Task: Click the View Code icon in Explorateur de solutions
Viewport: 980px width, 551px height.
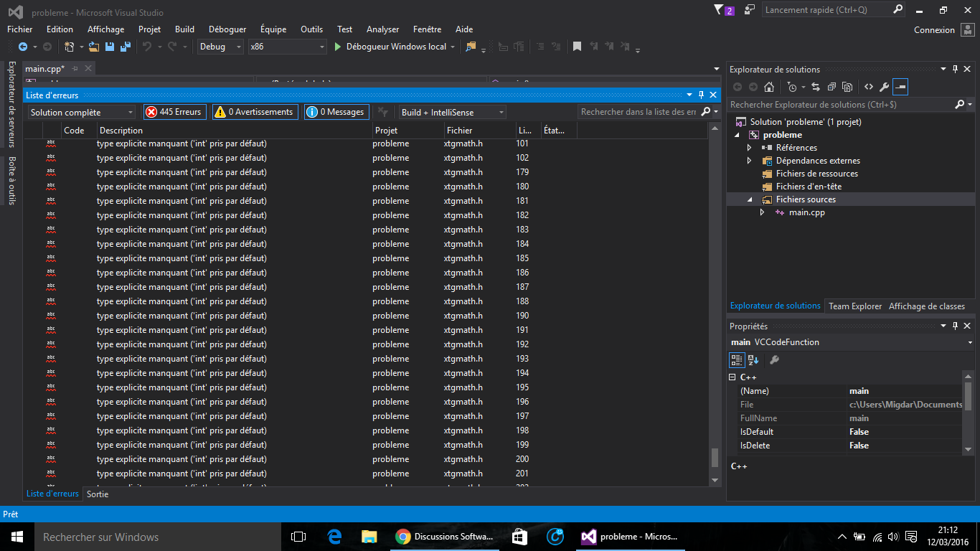Action: [x=868, y=87]
